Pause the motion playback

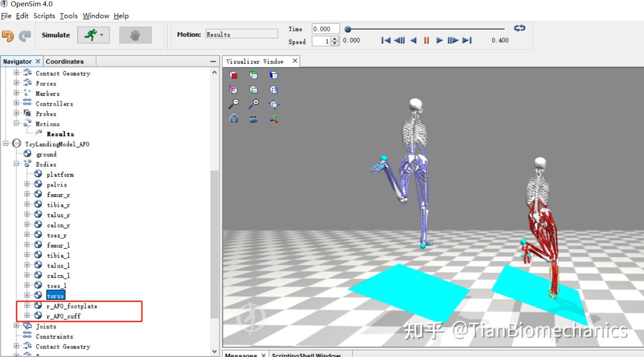click(x=426, y=40)
